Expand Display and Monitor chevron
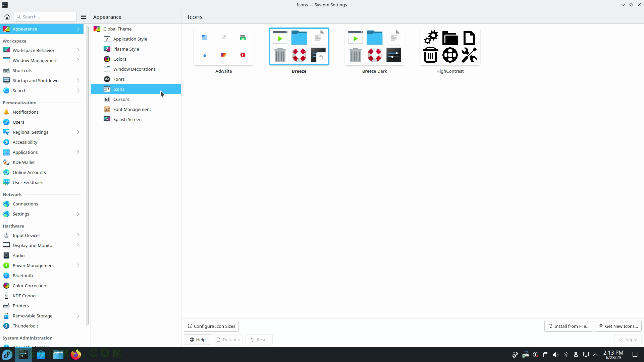Screen dimensions: 644x362 tap(78, 245)
